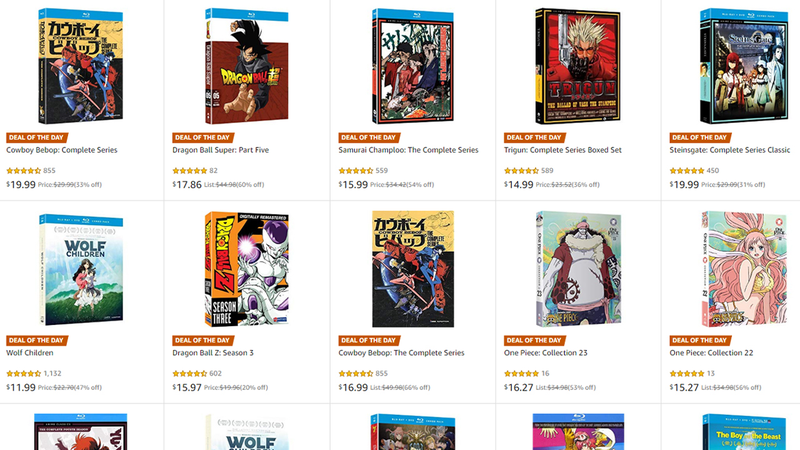The width and height of the screenshot is (800, 450).
Task: Follow the Steinsgate: Complete Series Classic title
Action: (x=730, y=150)
